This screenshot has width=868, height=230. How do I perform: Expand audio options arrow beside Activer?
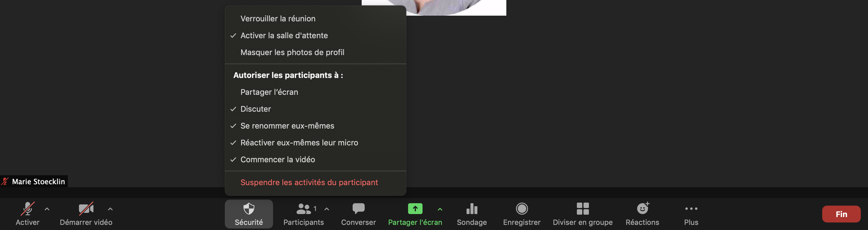click(x=47, y=209)
